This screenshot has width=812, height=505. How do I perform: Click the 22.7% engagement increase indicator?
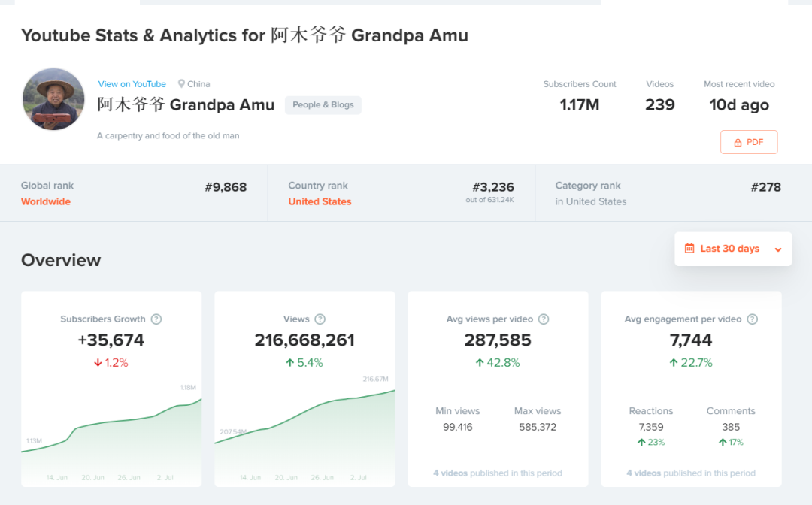coord(691,363)
